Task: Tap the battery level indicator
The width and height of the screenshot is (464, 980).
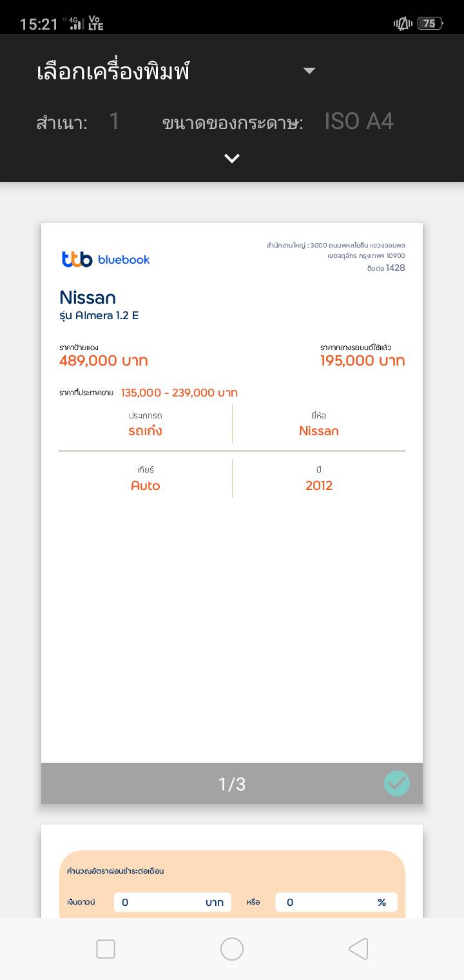Action: (430, 24)
